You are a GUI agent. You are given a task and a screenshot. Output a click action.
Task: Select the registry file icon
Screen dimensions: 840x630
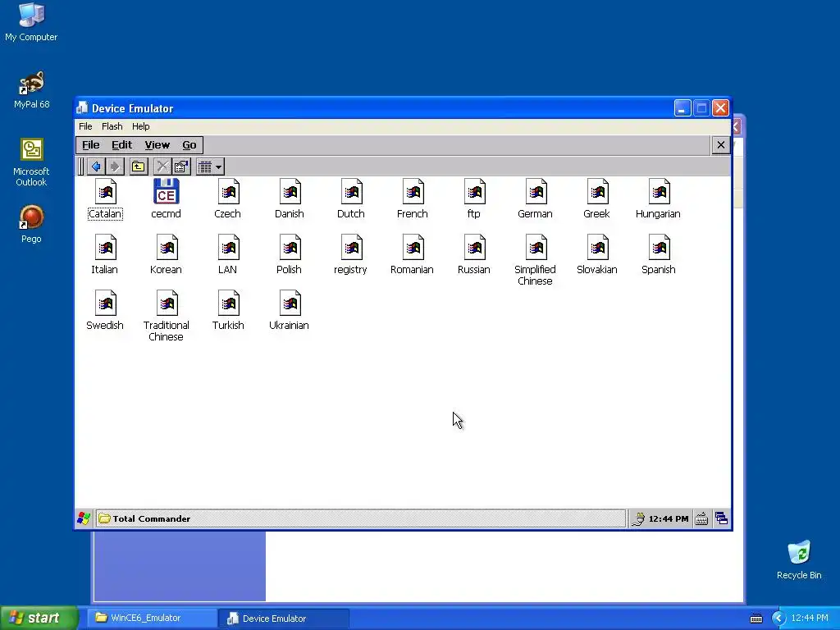[x=351, y=248]
